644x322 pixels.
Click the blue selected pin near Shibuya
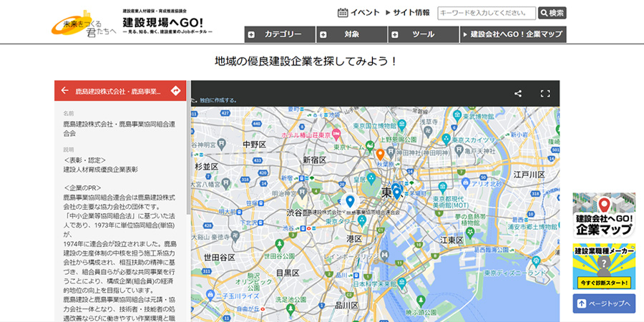(350, 202)
